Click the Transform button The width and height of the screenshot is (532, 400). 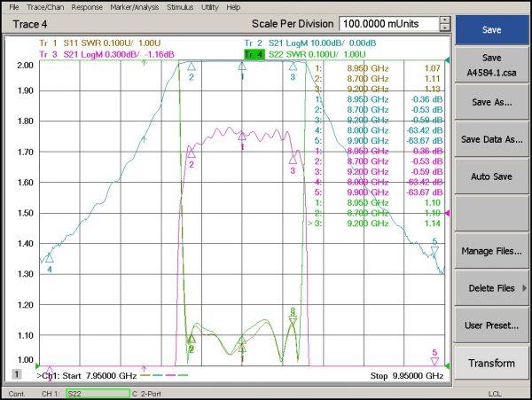[x=491, y=363]
